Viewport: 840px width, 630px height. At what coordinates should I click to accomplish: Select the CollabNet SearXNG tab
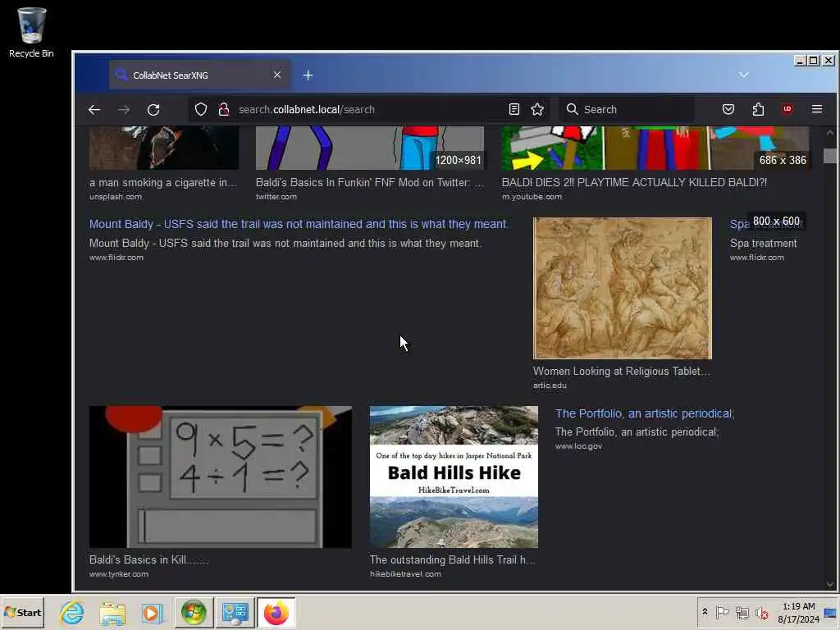200,75
